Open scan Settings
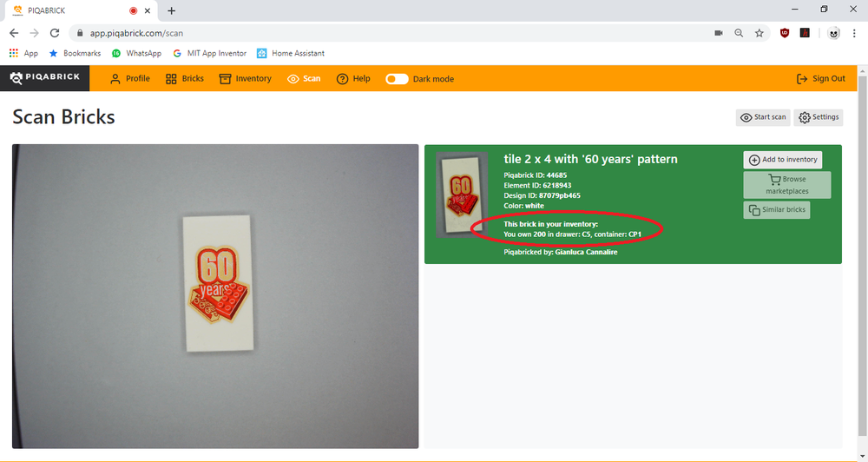The width and height of the screenshot is (868, 462). pyautogui.click(x=819, y=117)
